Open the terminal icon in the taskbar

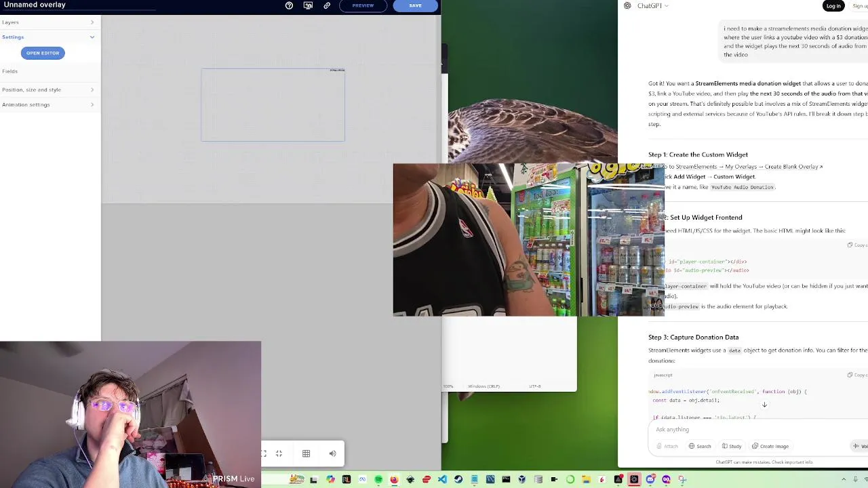[506, 479]
